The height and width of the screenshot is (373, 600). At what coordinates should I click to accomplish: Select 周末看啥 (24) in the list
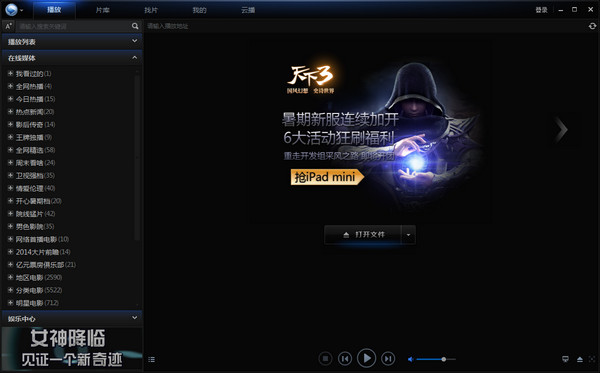click(x=35, y=163)
